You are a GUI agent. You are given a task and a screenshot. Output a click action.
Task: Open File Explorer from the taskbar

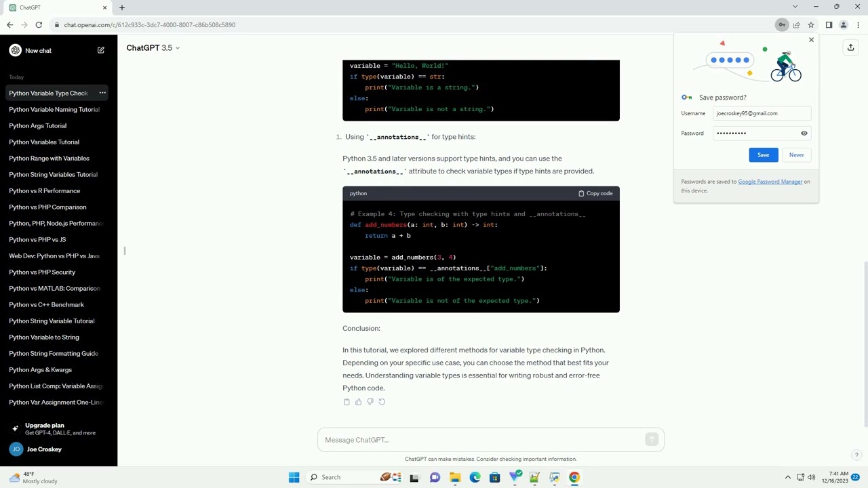pyautogui.click(x=455, y=477)
